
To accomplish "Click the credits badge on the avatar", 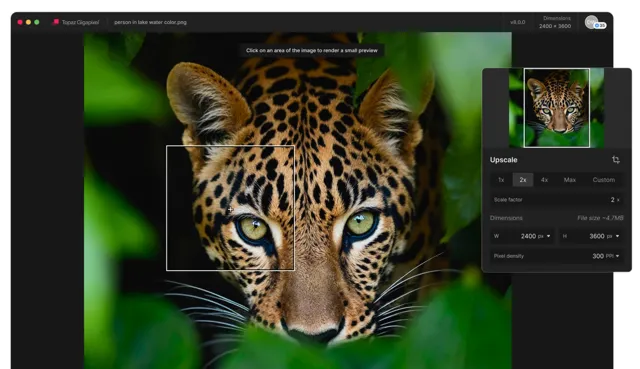I will pos(600,25).
